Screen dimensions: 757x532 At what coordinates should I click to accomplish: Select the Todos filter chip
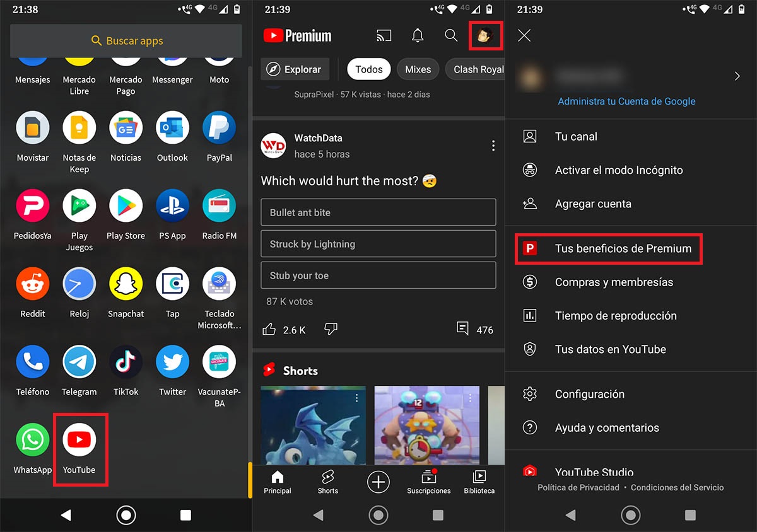click(x=369, y=69)
